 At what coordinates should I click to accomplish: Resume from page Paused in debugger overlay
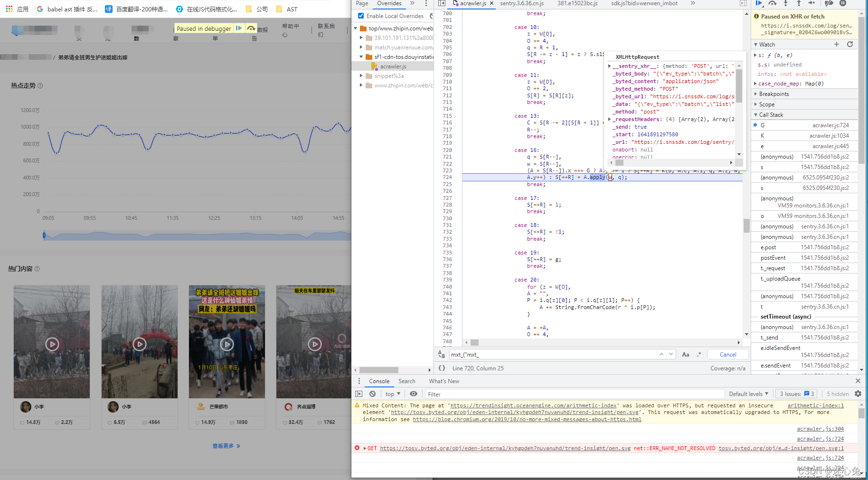(x=239, y=28)
